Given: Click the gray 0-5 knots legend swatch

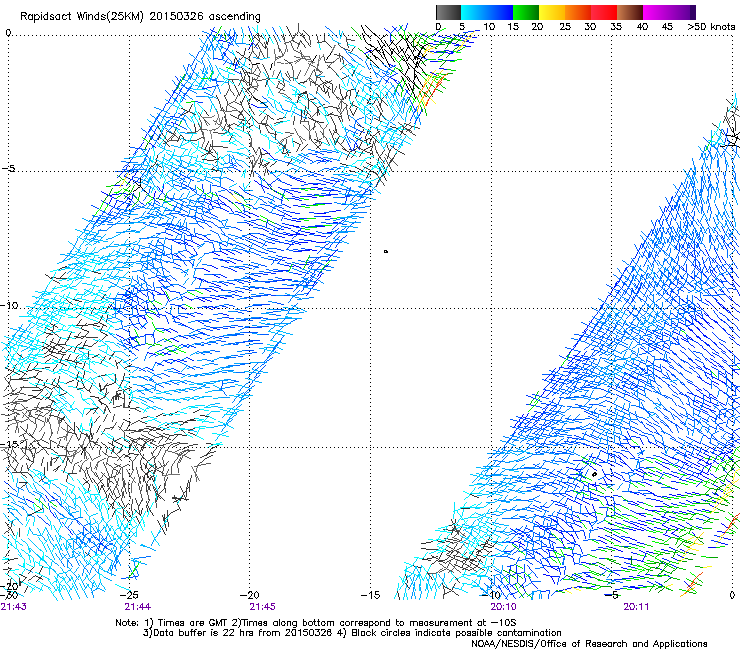Looking at the screenshot, I should coord(448,12).
